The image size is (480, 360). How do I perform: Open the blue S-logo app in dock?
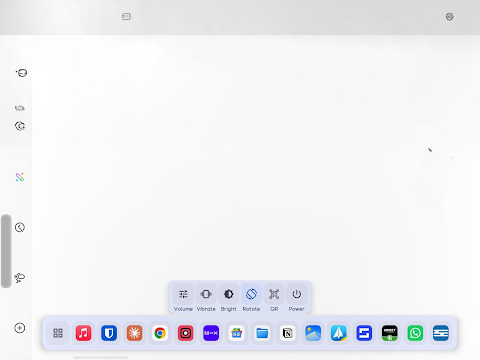tap(364, 333)
